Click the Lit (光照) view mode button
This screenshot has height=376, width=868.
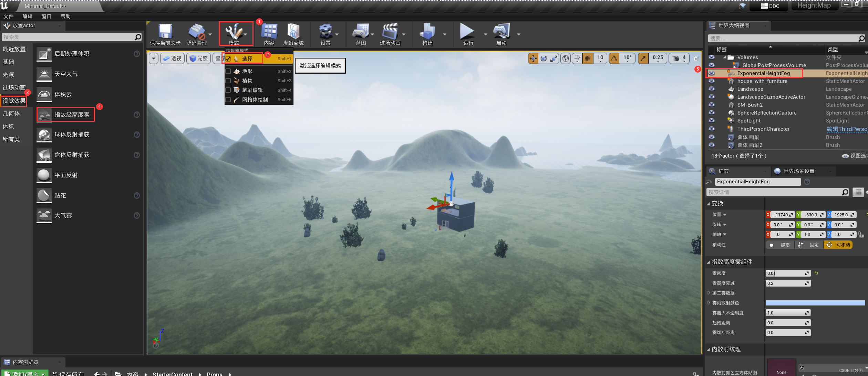pyautogui.click(x=199, y=58)
